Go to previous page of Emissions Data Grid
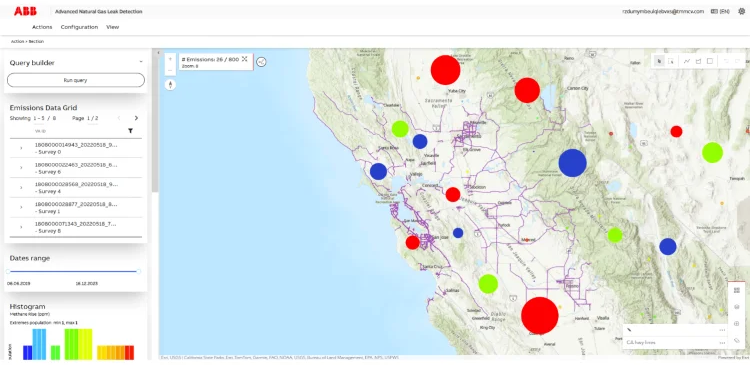The image size is (750, 365). (119, 118)
